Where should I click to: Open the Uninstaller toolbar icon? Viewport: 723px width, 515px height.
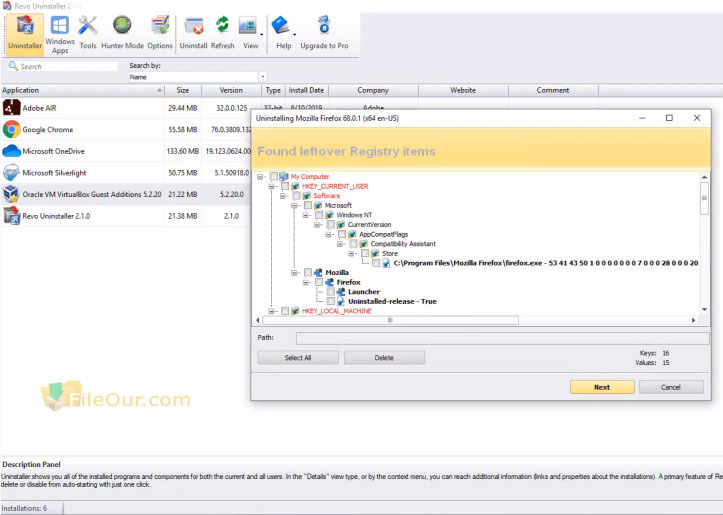coord(25,34)
